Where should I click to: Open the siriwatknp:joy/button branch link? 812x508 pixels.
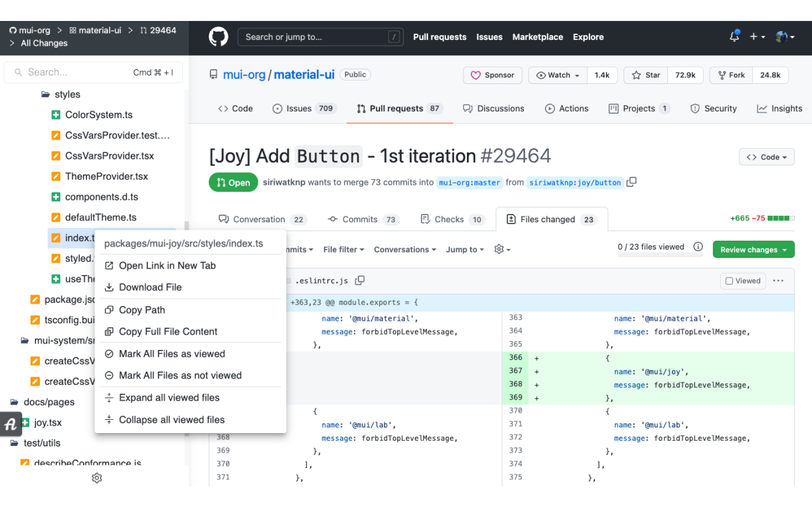pos(574,182)
